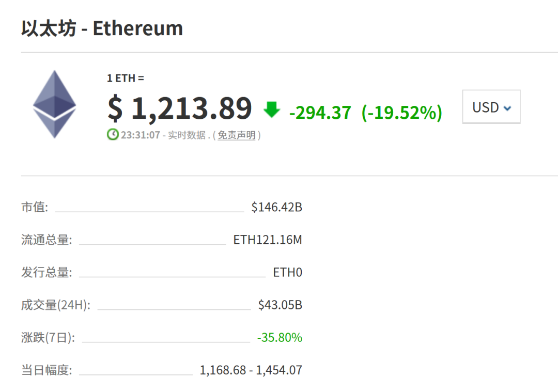Open the 免责声明 disclaimer link
This screenshot has width=558, height=392.
pyautogui.click(x=237, y=135)
